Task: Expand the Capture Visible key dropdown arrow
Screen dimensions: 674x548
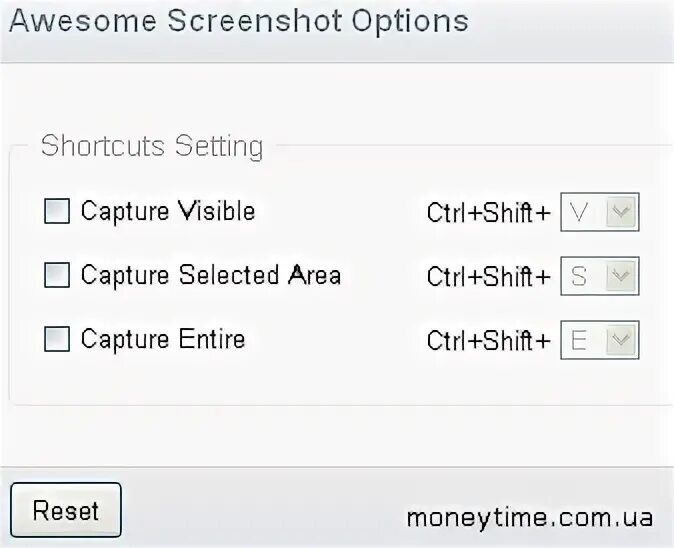Action: click(x=621, y=212)
